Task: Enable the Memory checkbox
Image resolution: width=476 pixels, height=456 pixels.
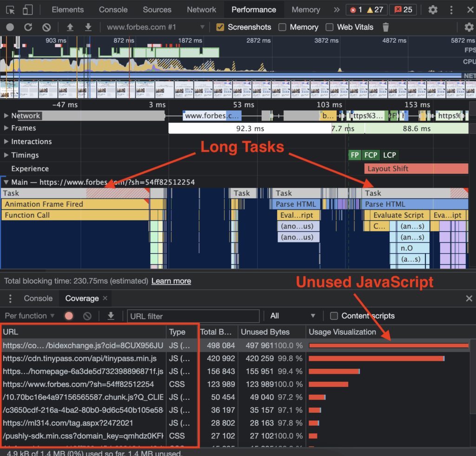Action: pyautogui.click(x=282, y=27)
